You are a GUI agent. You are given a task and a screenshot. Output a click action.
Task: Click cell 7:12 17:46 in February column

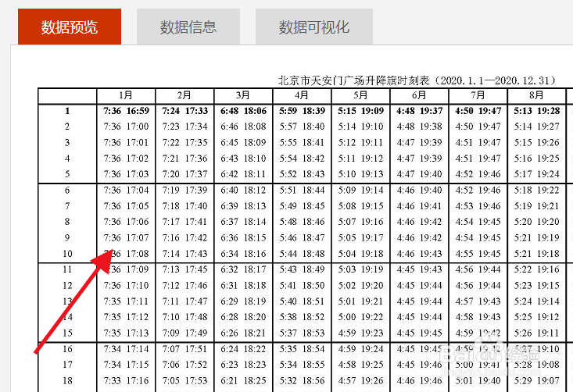(184, 286)
